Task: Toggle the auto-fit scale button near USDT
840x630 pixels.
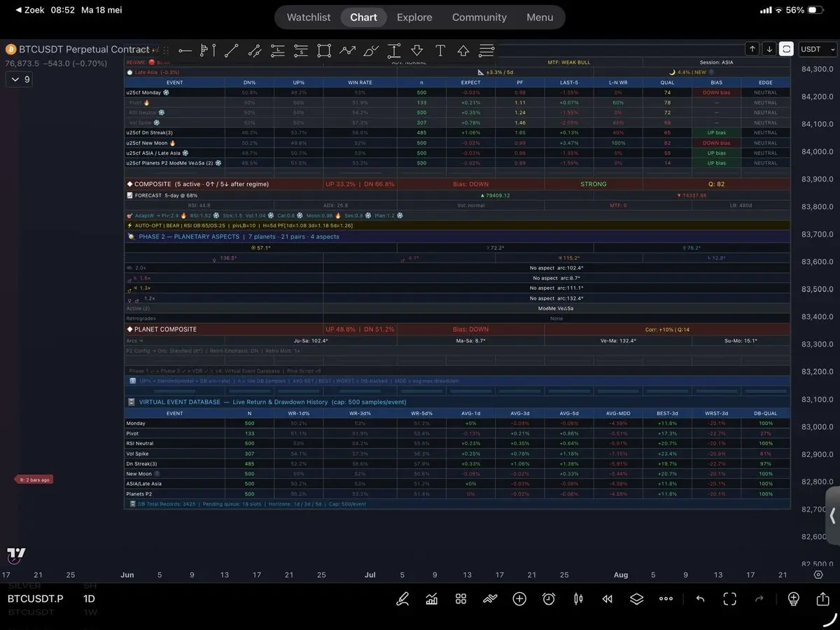Action: 787,49
